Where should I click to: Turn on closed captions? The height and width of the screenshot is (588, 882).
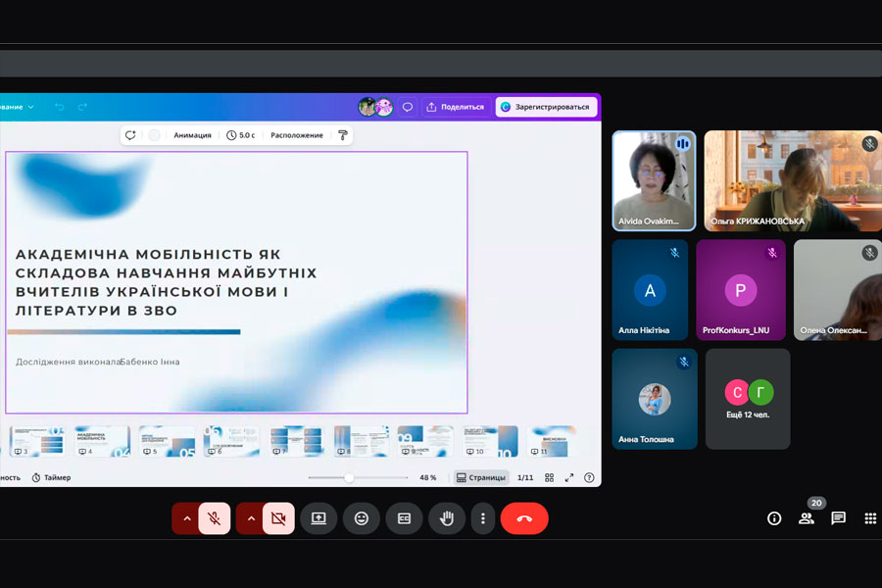coord(404,518)
